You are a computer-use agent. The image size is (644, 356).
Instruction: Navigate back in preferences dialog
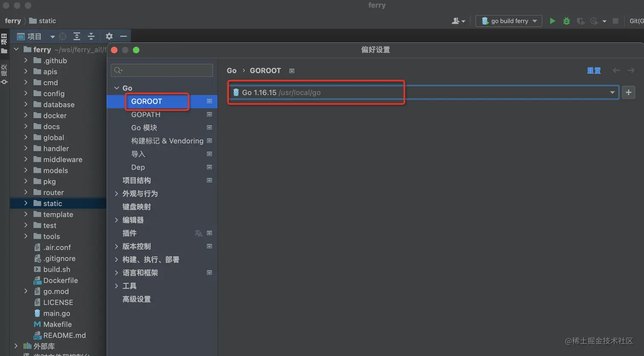616,70
